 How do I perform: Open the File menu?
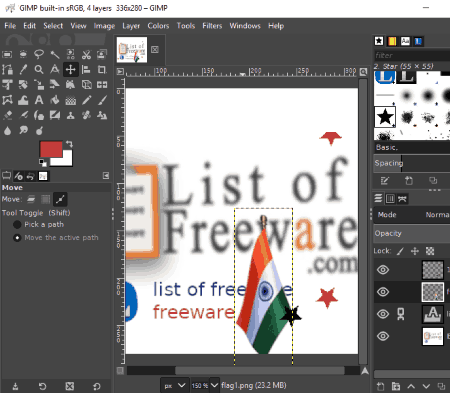pos(10,26)
